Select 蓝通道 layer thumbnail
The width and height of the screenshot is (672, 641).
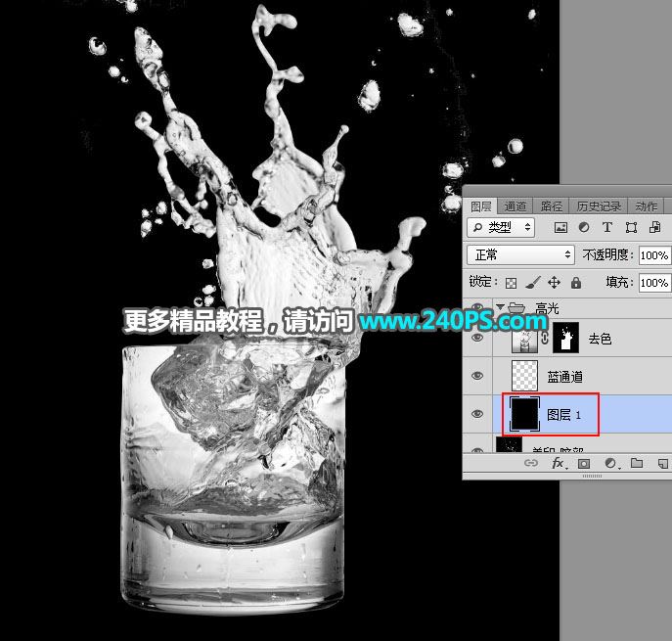pyautogui.click(x=524, y=376)
